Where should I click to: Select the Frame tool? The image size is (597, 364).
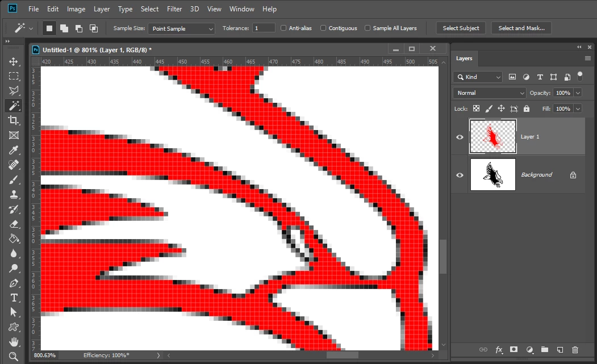14,135
